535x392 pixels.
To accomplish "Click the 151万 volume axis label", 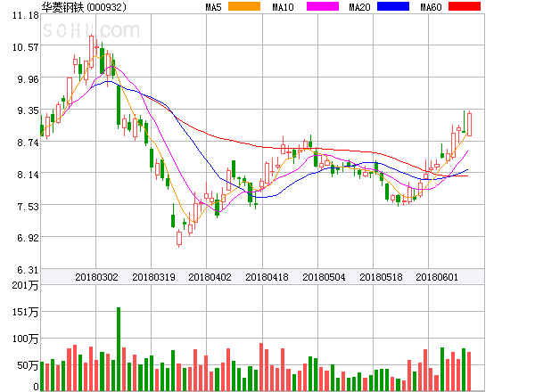I will coord(26,312).
